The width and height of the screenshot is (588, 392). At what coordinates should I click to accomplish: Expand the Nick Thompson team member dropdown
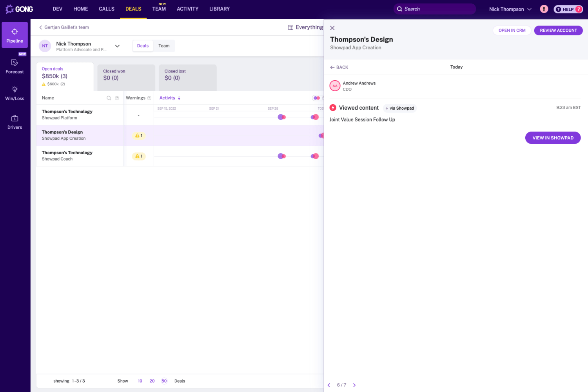point(117,46)
